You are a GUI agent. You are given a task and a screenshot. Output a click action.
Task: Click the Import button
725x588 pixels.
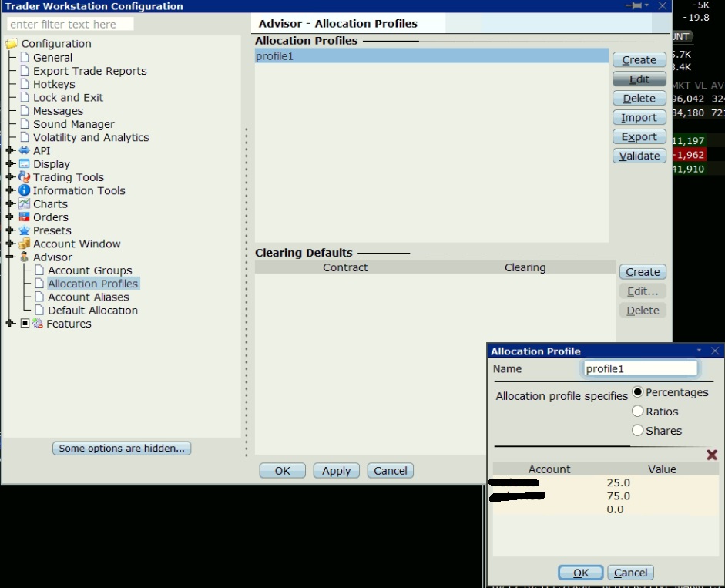tap(639, 117)
